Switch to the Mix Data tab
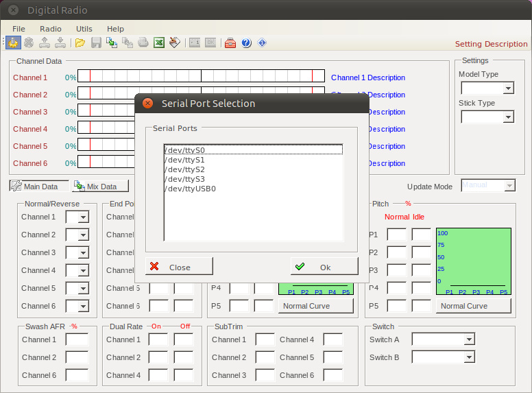 (100, 187)
